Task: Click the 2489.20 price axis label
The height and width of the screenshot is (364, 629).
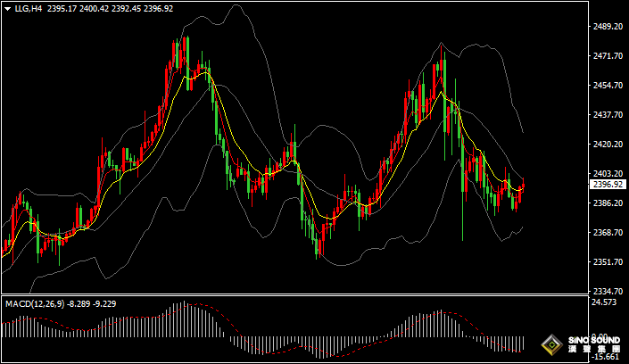Action: point(607,27)
